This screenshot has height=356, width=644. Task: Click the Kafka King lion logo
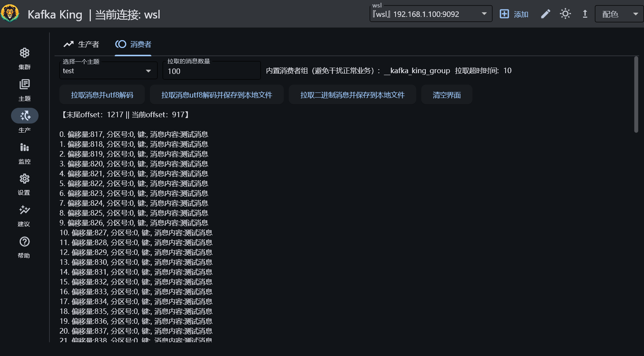pos(10,14)
